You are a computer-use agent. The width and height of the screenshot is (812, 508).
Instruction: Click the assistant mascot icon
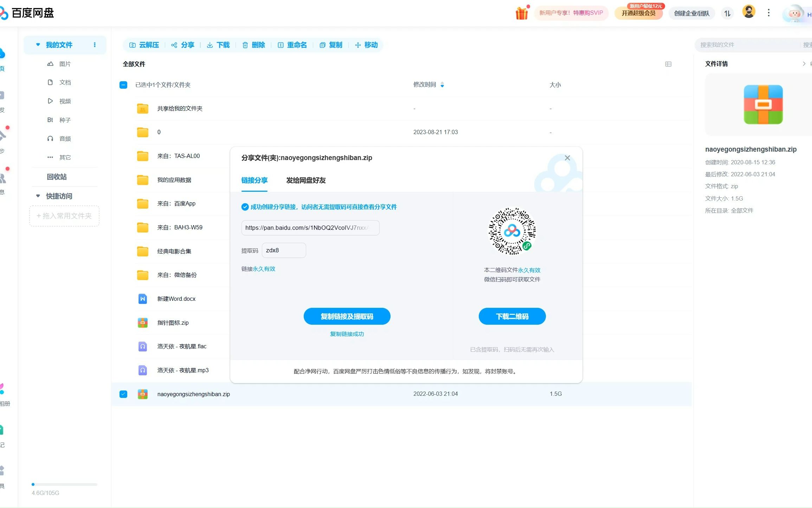(x=794, y=14)
